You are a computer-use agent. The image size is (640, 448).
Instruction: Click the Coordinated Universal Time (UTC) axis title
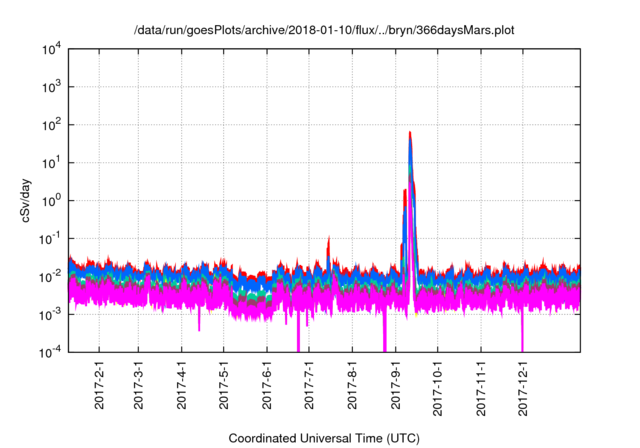click(x=324, y=438)
